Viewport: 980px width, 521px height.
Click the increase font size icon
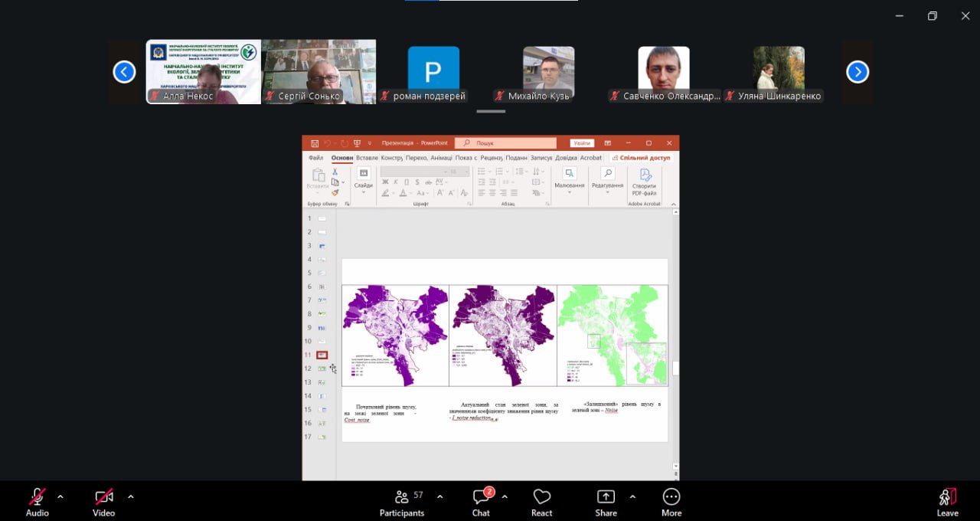tap(439, 192)
